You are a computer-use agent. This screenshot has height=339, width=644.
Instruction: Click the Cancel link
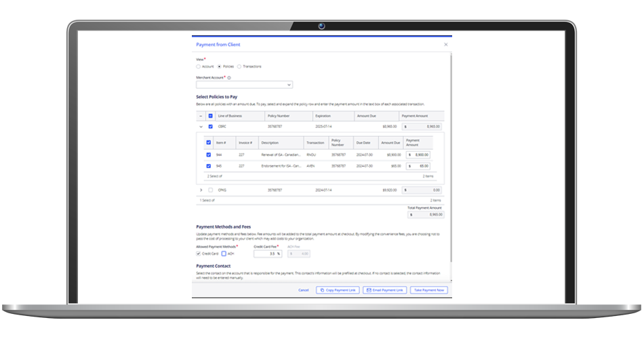coord(304,290)
